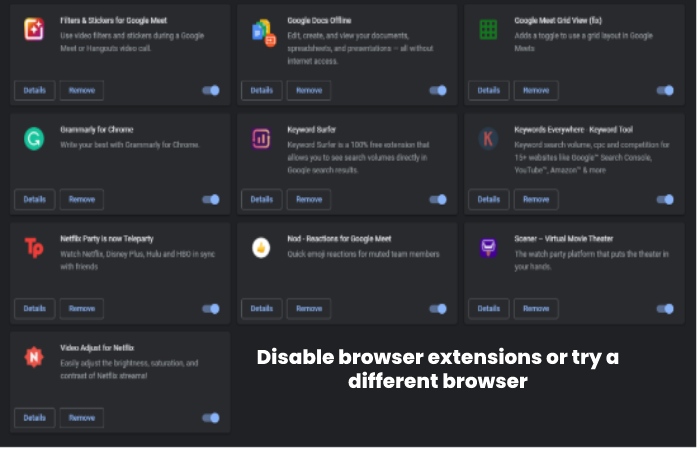Remove Filters & Stickers for Google Meet
This screenshot has width=700, height=450.
click(x=82, y=91)
